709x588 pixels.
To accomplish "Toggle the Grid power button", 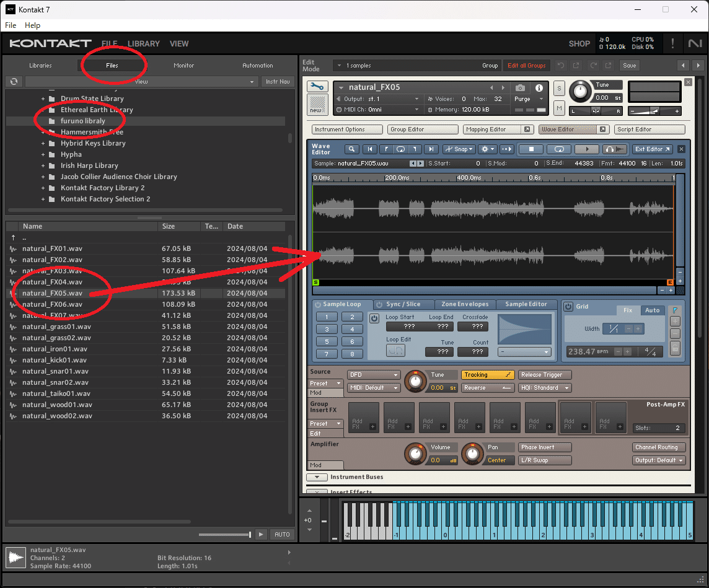I will pyautogui.click(x=568, y=307).
